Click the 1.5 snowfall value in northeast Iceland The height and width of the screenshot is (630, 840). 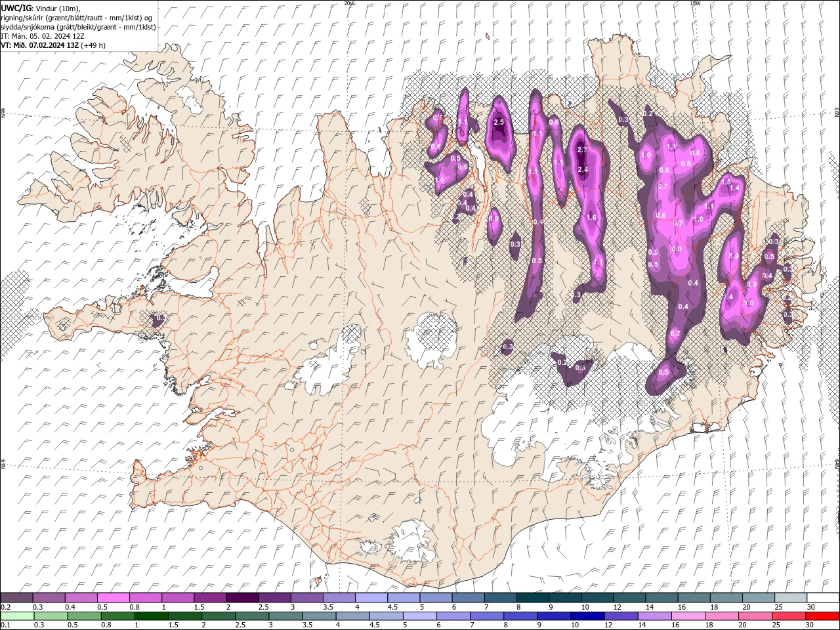[x=726, y=182]
